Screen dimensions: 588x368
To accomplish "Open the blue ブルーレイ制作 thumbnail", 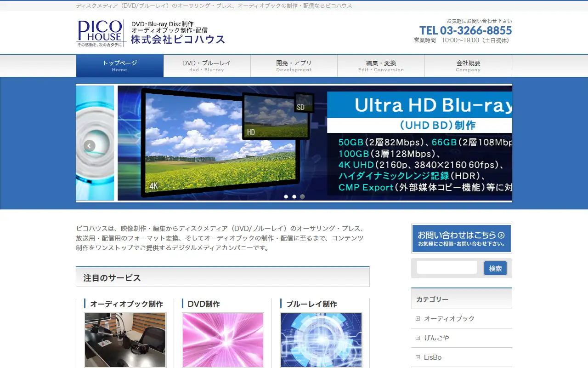I will [x=321, y=340].
